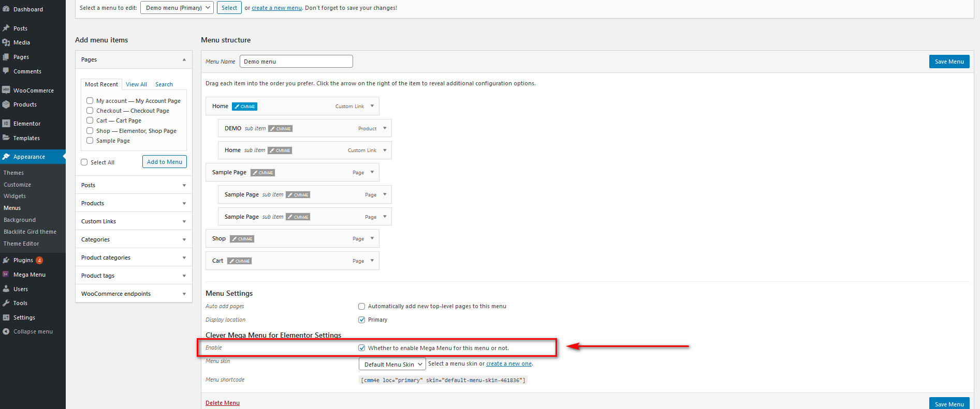Expand the Product categories accordion panel
This screenshot has width=980, height=409.
pyautogui.click(x=134, y=257)
